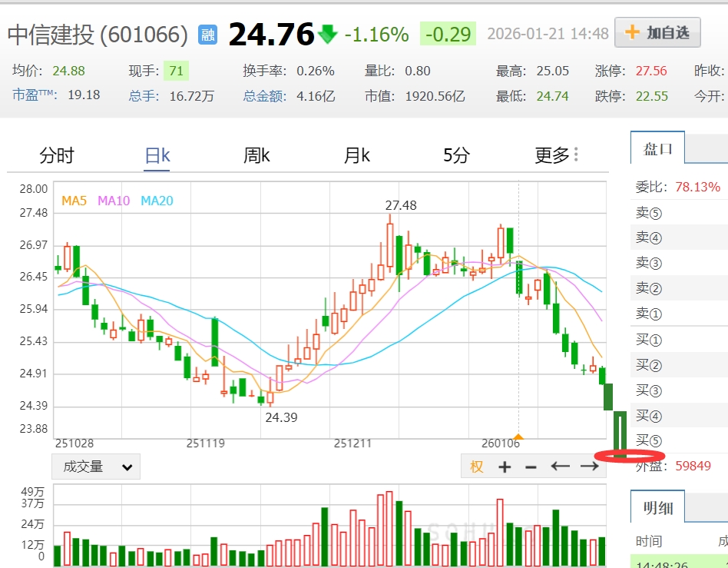The height and width of the screenshot is (568, 728).
Task: Click the 买③ order row
Action: tap(680, 390)
